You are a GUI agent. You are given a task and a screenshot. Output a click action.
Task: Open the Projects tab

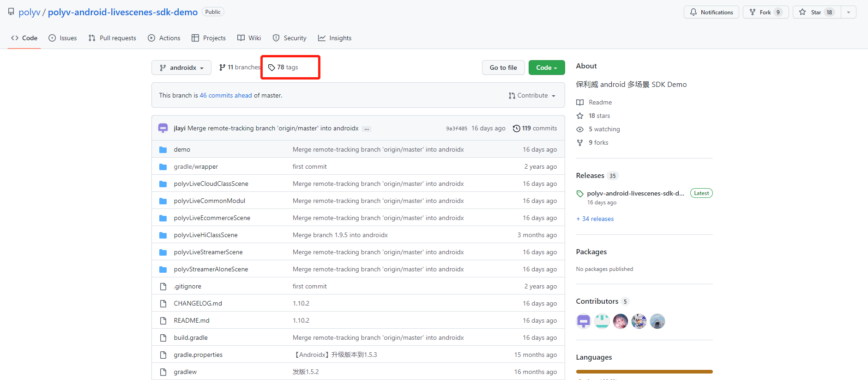click(209, 38)
